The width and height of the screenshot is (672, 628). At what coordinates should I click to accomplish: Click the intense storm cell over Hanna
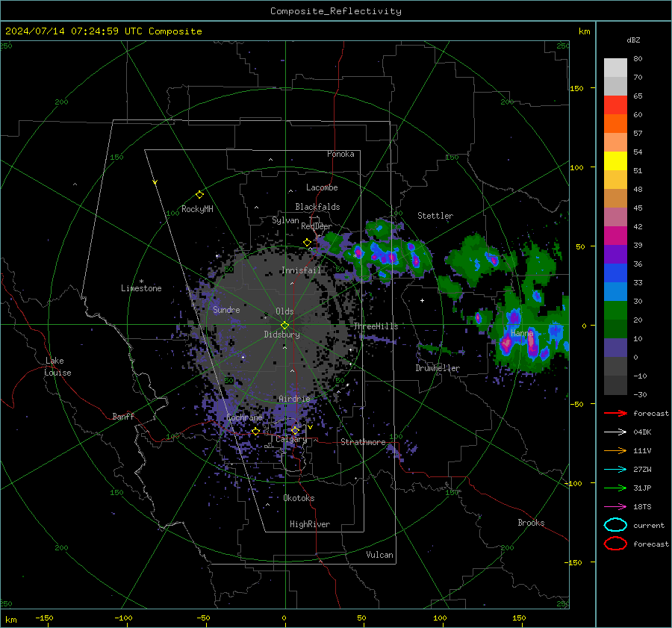(532, 342)
